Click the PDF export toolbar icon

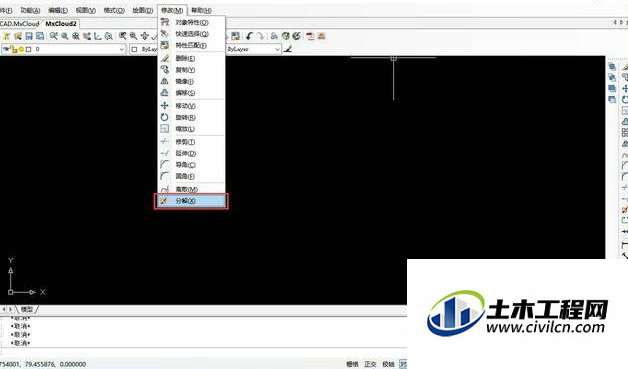pyautogui.click(x=310, y=36)
